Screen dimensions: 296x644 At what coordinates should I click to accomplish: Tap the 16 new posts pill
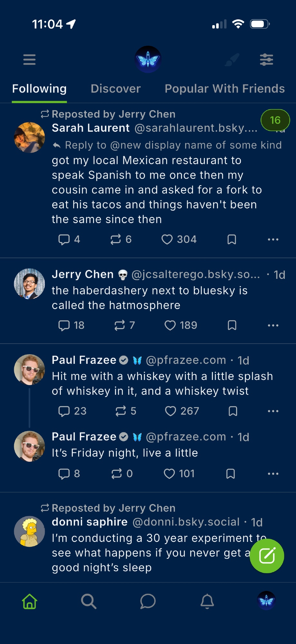(x=275, y=120)
